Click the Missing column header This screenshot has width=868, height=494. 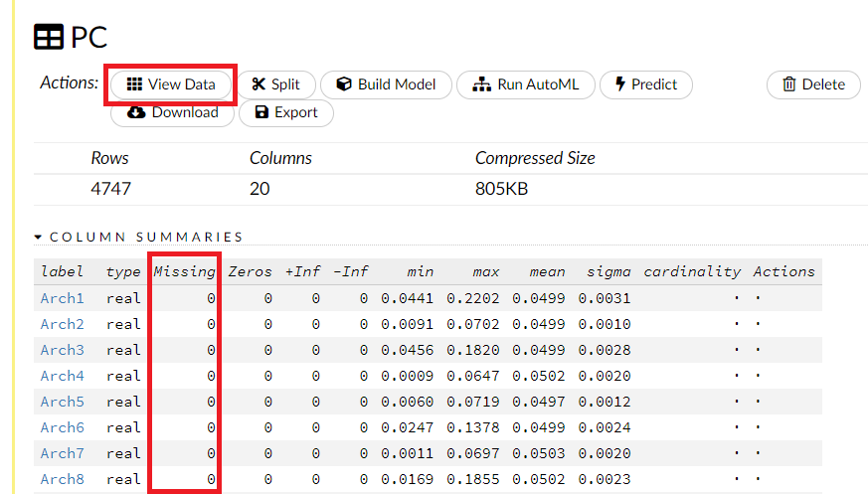184,271
